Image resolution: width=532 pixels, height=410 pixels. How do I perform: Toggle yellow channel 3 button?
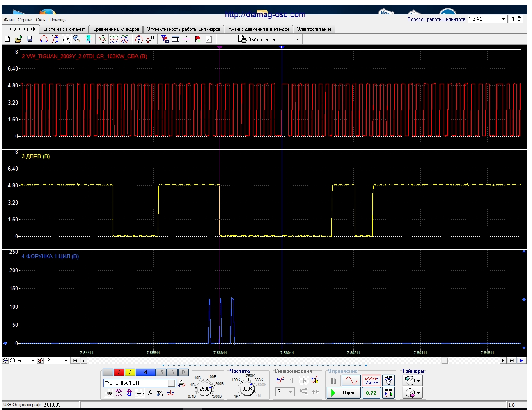tap(130, 372)
